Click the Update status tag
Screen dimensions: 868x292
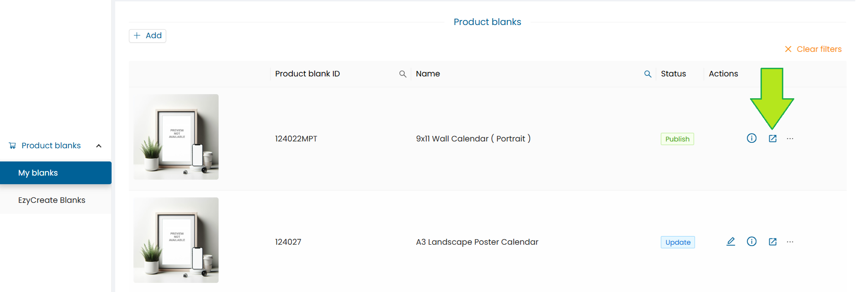tap(678, 242)
